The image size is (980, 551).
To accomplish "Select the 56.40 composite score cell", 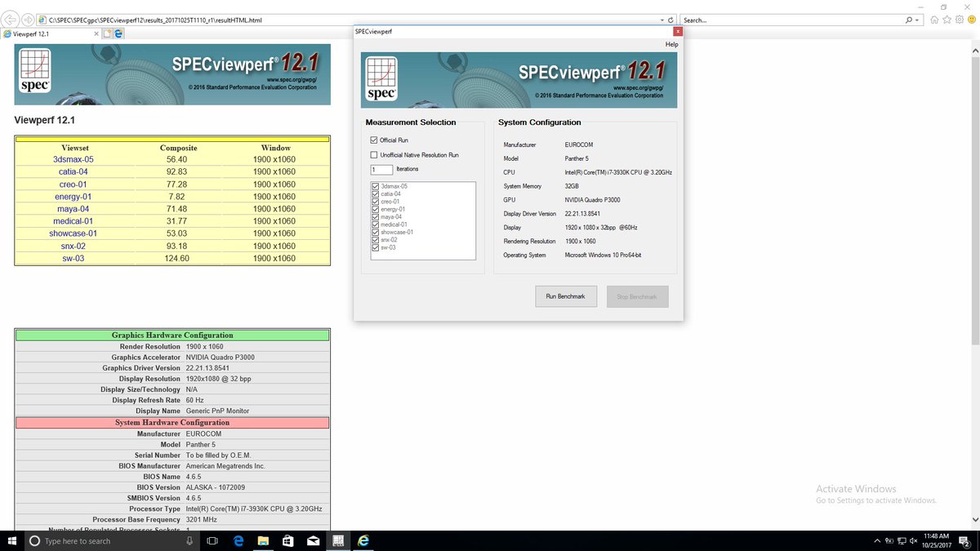I will pos(177,160).
